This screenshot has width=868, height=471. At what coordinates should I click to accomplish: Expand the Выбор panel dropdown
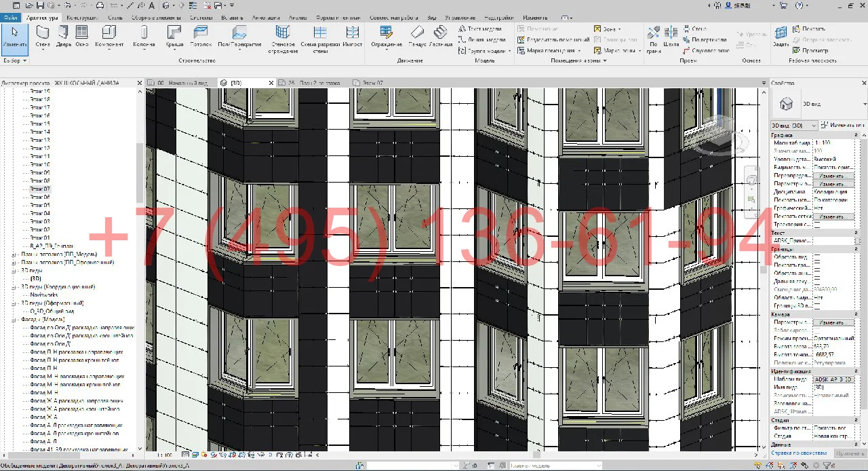[x=15, y=60]
